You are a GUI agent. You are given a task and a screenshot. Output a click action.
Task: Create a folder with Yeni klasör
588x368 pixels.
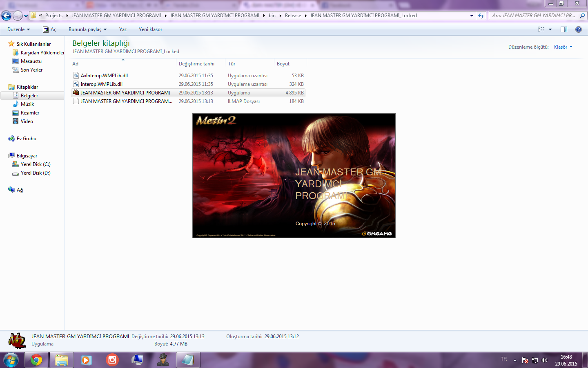(150, 29)
